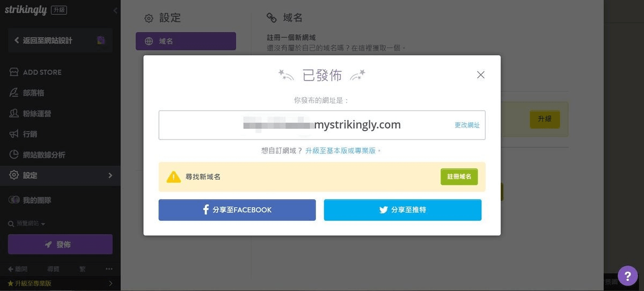644x291 pixels.
Task: Click the globe icon in 域名 tab
Action: [x=149, y=41]
